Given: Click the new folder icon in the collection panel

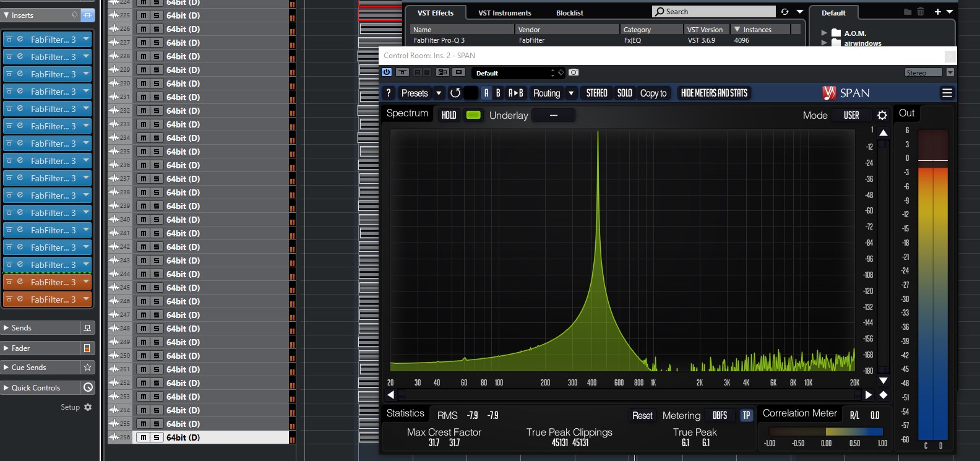Looking at the screenshot, I should tap(908, 12).
